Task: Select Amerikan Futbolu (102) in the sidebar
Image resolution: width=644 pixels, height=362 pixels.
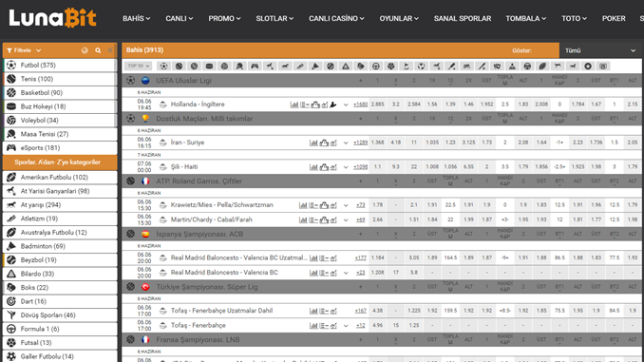Action: click(60, 177)
